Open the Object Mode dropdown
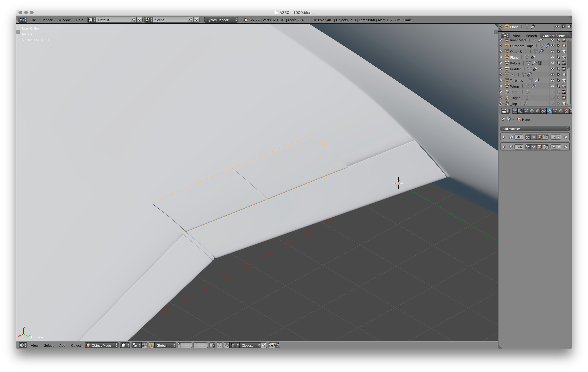 click(x=101, y=345)
